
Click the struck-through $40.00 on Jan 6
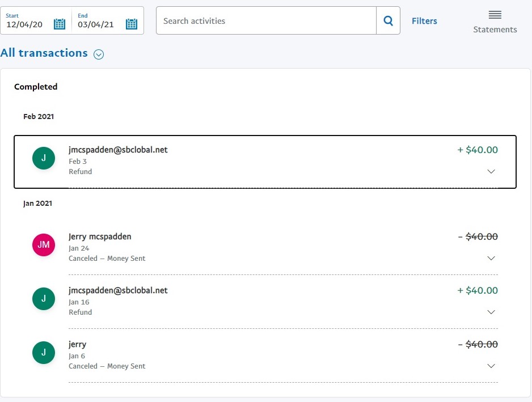click(x=482, y=344)
